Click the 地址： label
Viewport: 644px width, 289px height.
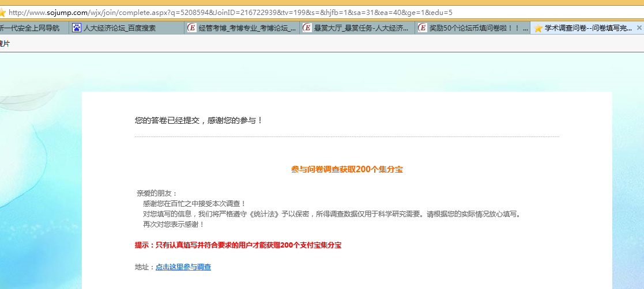tap(145, 267)
